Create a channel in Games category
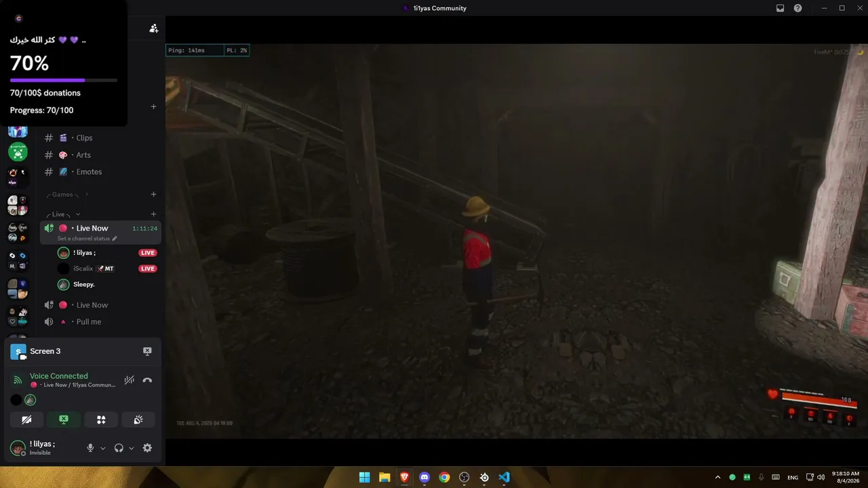The width and height of the screenshot is (868, 488). (153, 195)
